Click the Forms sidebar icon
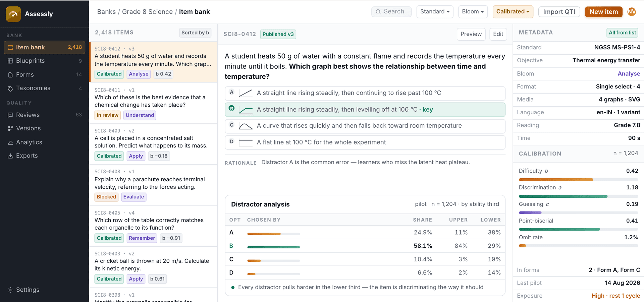This screenshot has height=302, width=644. 10,75
